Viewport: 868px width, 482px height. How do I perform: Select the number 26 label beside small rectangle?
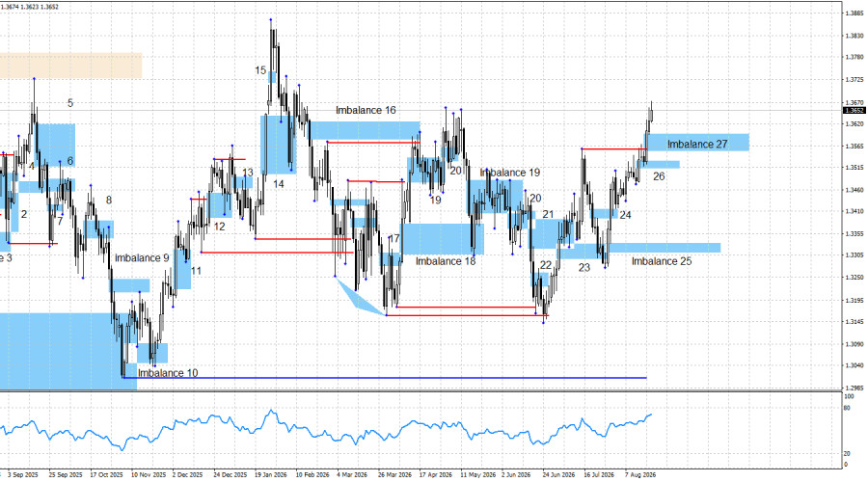point(659,176)
